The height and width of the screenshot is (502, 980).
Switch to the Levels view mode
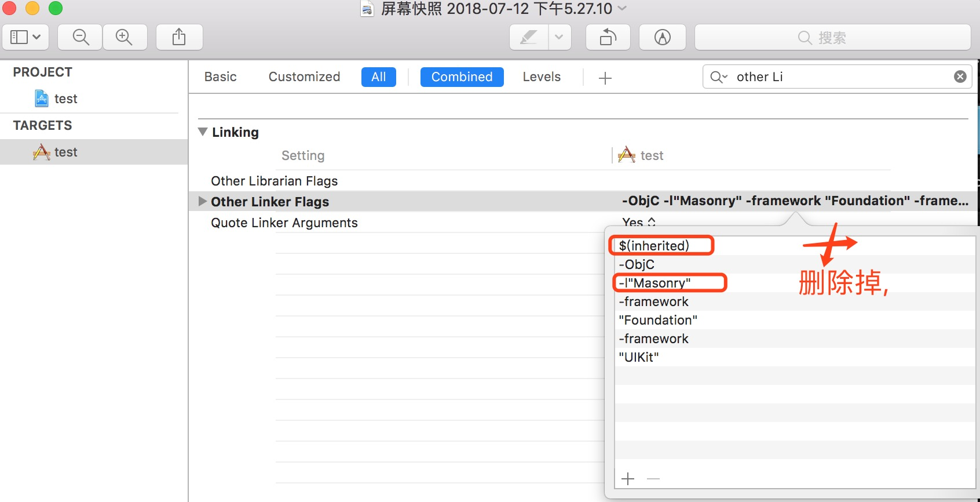coord(542,77)
